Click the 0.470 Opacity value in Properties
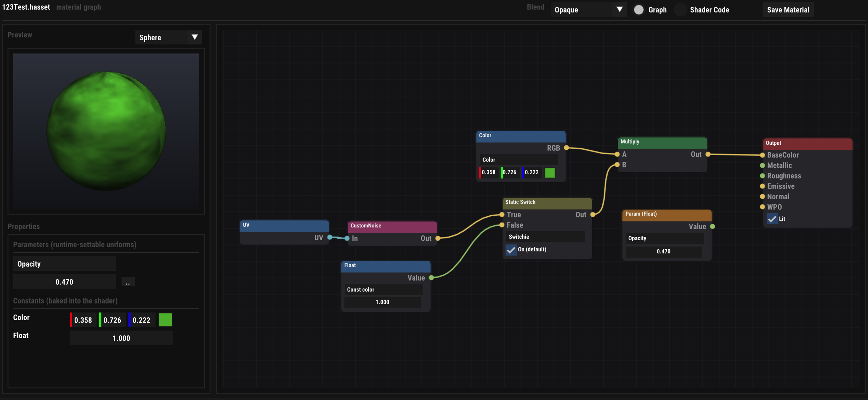This screenshot has height=400, width=868. (x=65, y=282)
